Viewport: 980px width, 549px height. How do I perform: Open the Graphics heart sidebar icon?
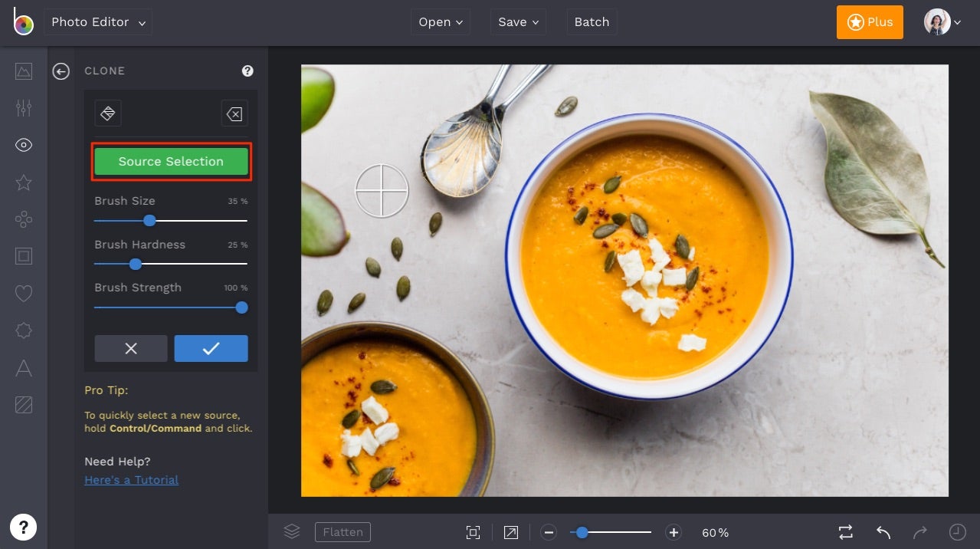tap(24, 294)
